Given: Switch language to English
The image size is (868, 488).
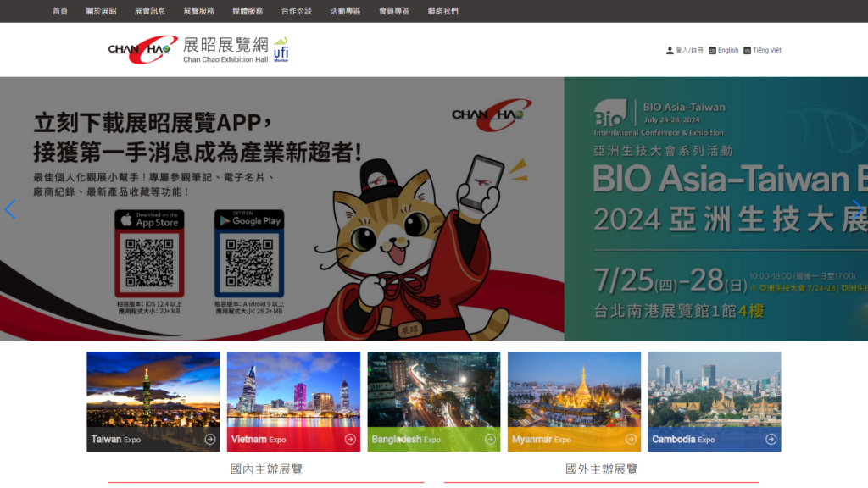Looking at the screenshot, I should pos(728,50).
